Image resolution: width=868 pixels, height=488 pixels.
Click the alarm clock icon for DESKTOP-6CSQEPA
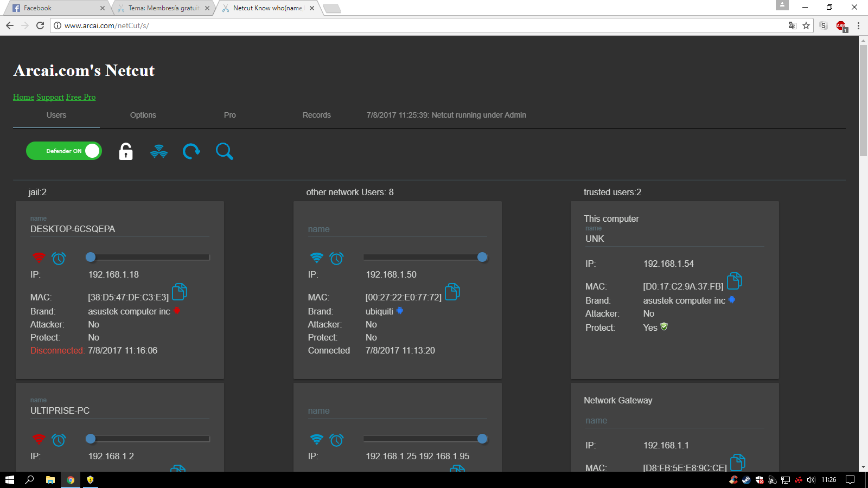coord(59,258)
